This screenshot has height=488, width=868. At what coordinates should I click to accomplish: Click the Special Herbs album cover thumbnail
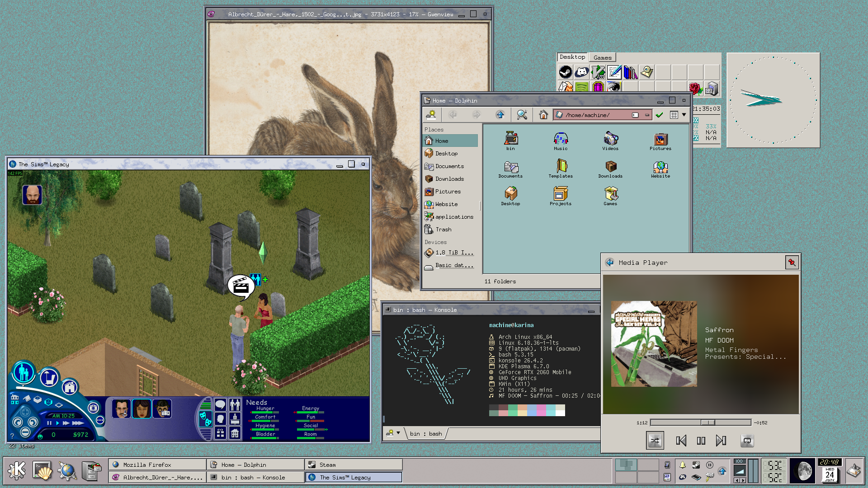coord(654,344)
